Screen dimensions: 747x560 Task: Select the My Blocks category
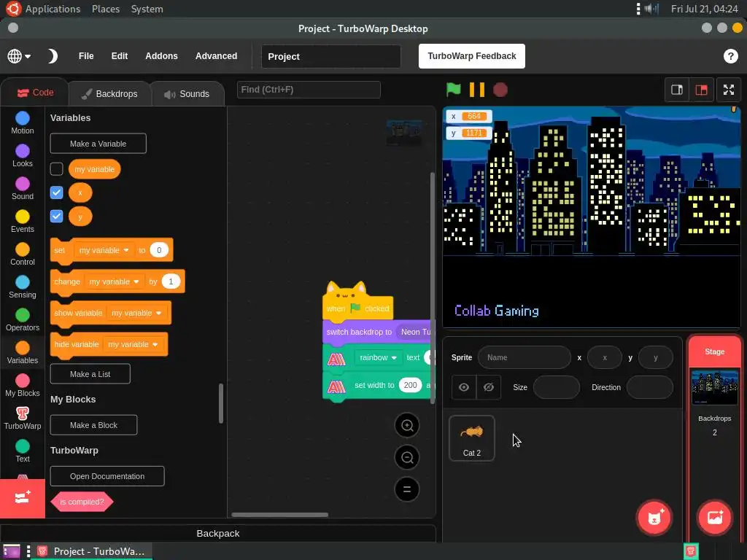(x=23, y=386)
